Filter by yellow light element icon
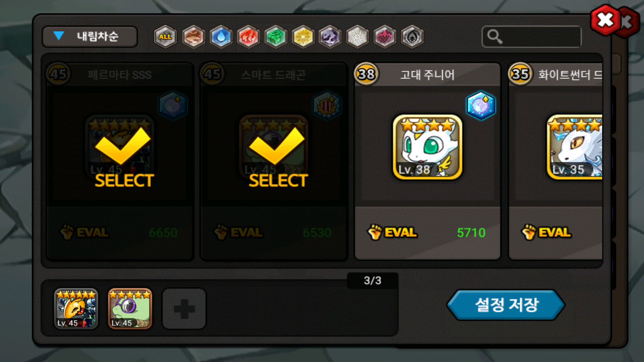Viewport: 644px width, 362px height. tap(303, 37)
